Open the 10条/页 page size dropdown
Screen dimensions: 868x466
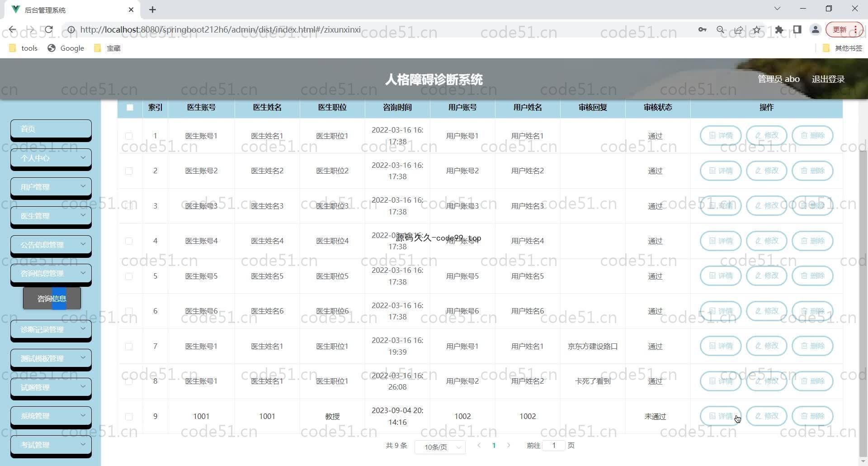(x=440, y=447)
